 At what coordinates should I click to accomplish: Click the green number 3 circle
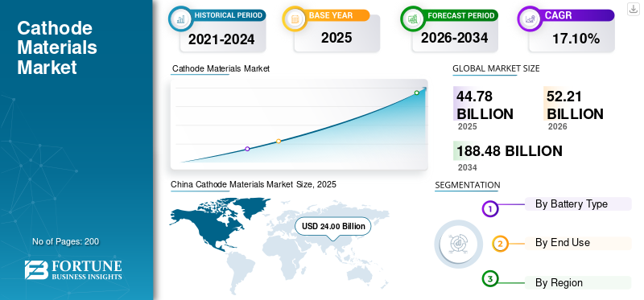(x=489, y=279)
